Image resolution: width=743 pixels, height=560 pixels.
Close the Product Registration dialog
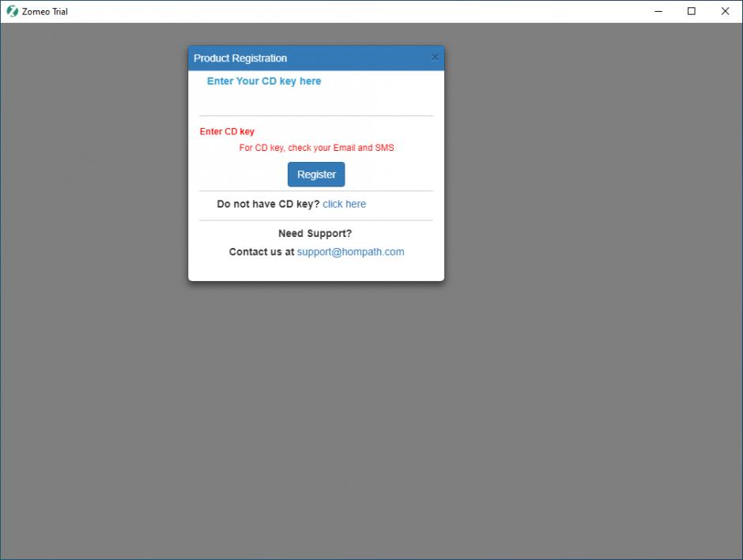pos(435,58)
